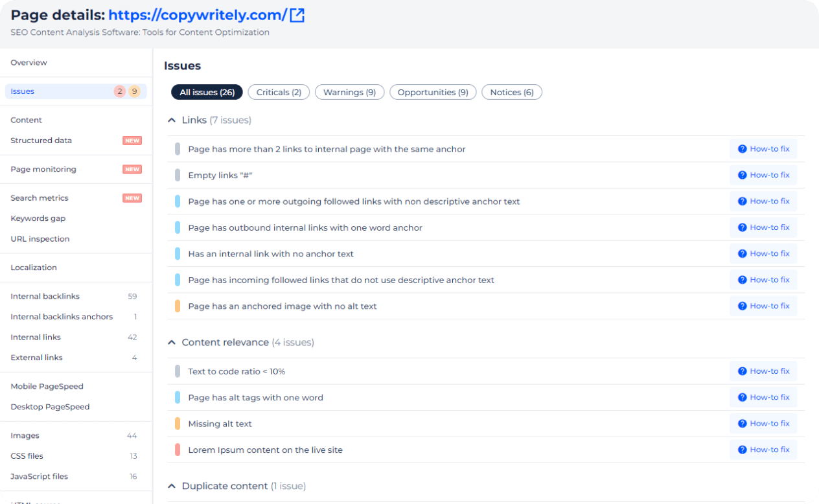How-to fix for alt tags with one word

(763, 398)
